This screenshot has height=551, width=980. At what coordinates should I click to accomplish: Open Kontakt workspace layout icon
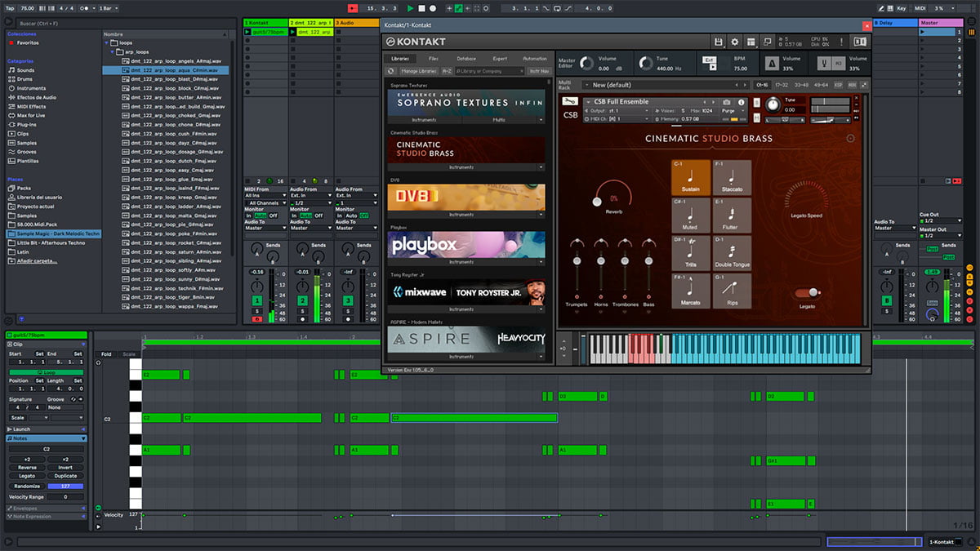[751, 42]
